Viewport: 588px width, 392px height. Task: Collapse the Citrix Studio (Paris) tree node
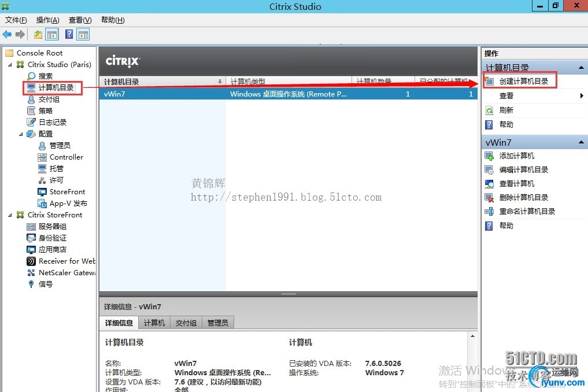(x=10, y=65)
